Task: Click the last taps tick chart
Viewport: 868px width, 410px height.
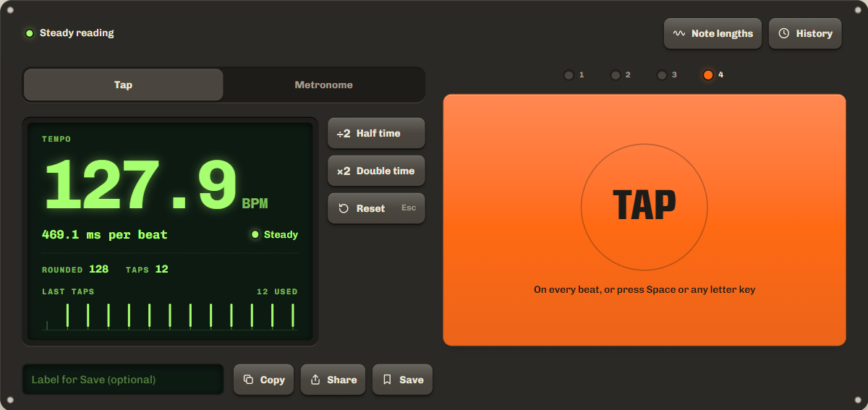Action: 170,316
